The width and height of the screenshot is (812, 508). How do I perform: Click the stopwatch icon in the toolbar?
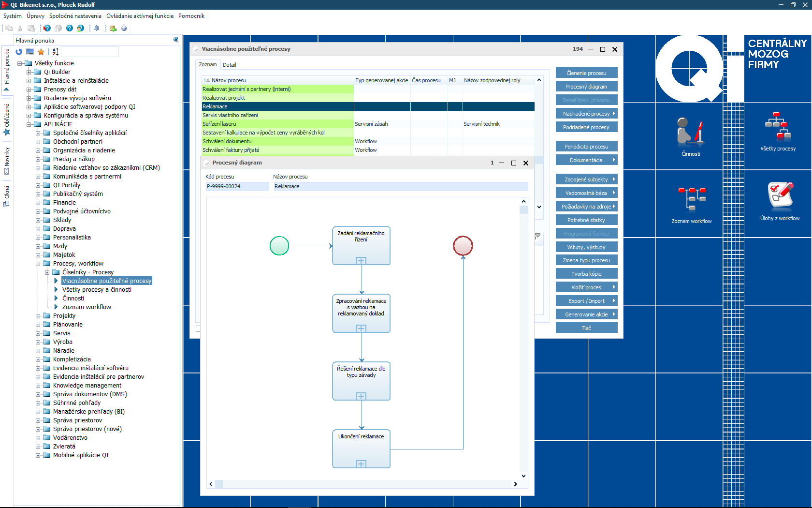pos(124,28)
